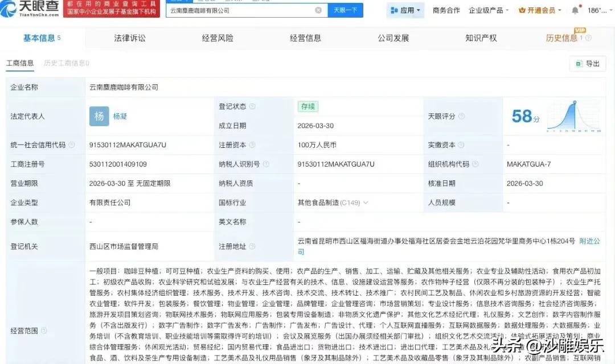The width and height of the screenshot is (615, 364).
Task: Click the 西山区市场监督管理局 registrar text
Action: pyautogui.click(x=124, y=246)
